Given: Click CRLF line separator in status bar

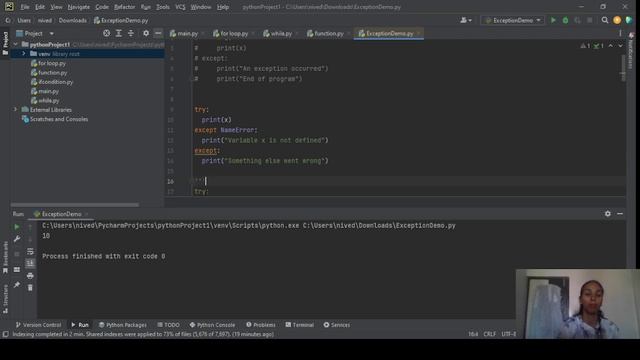Looking at the screenshot, I should (489, 334).
